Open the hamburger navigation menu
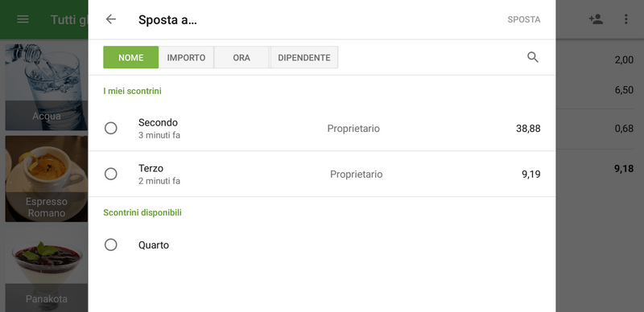 [23, 19]
